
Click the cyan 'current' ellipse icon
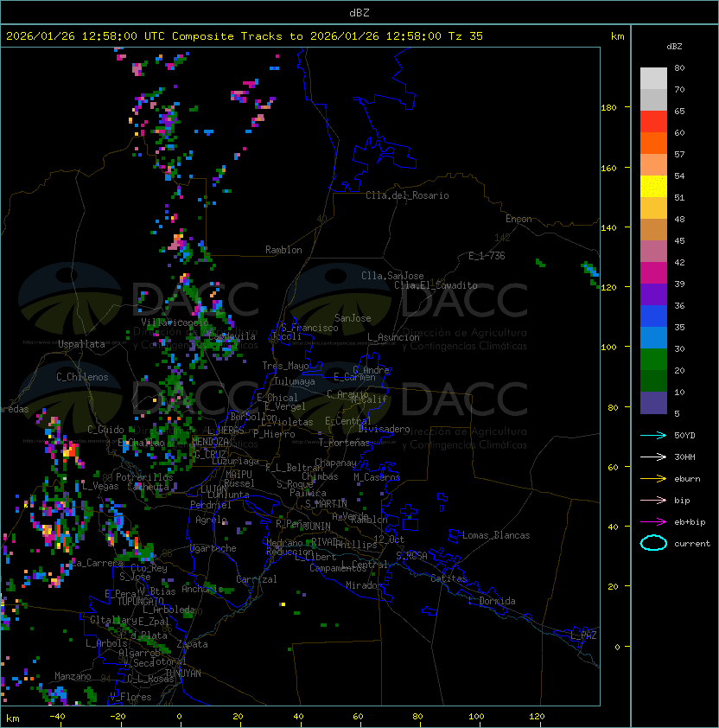(x=653, y=543)
